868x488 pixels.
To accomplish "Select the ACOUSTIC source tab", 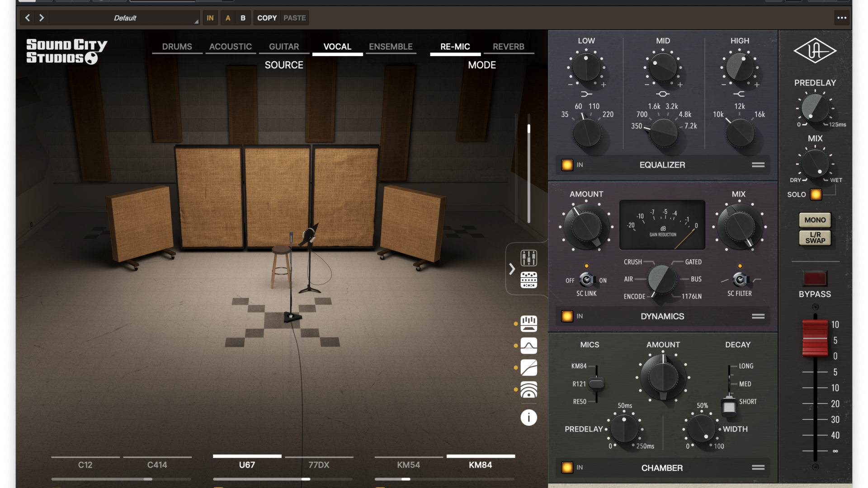I will [x=231, y=47].
